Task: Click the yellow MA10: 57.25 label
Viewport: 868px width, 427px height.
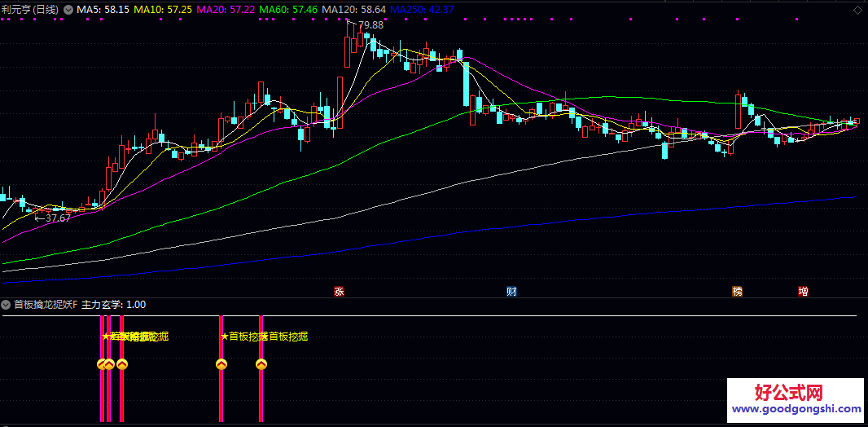Action: pyautogui.click(x=164, y=10)
